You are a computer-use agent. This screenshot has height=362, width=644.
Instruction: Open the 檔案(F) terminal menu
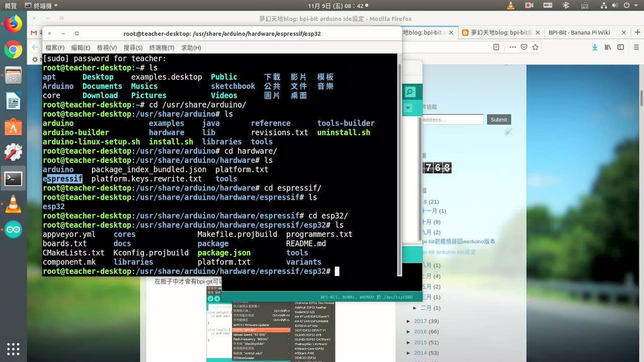(x=55, y=48)
